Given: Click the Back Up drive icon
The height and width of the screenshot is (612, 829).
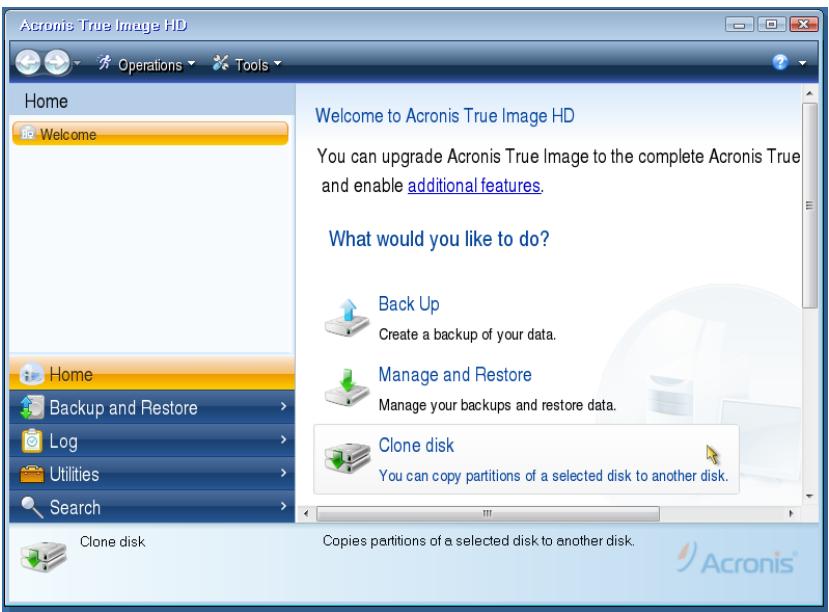Looking at the screenshot, I should pos(347,318).
